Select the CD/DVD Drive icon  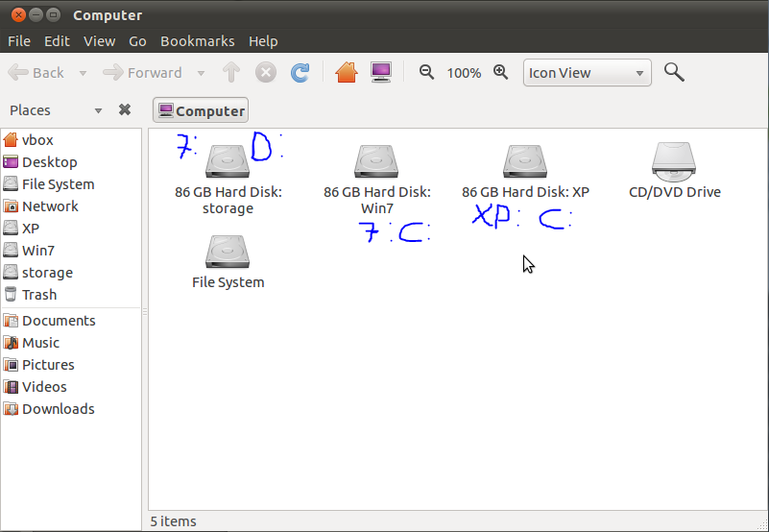pos(674,161)
